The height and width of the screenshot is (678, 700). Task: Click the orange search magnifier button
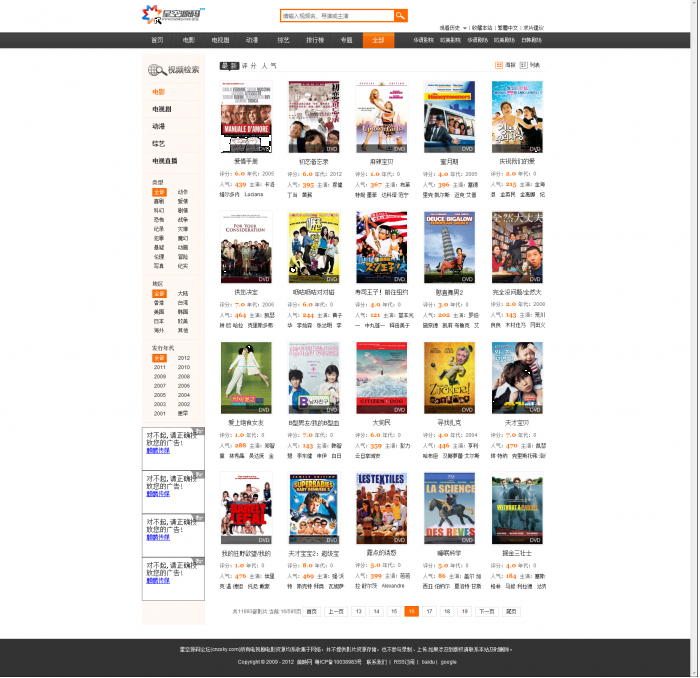[x=400, y=16]
